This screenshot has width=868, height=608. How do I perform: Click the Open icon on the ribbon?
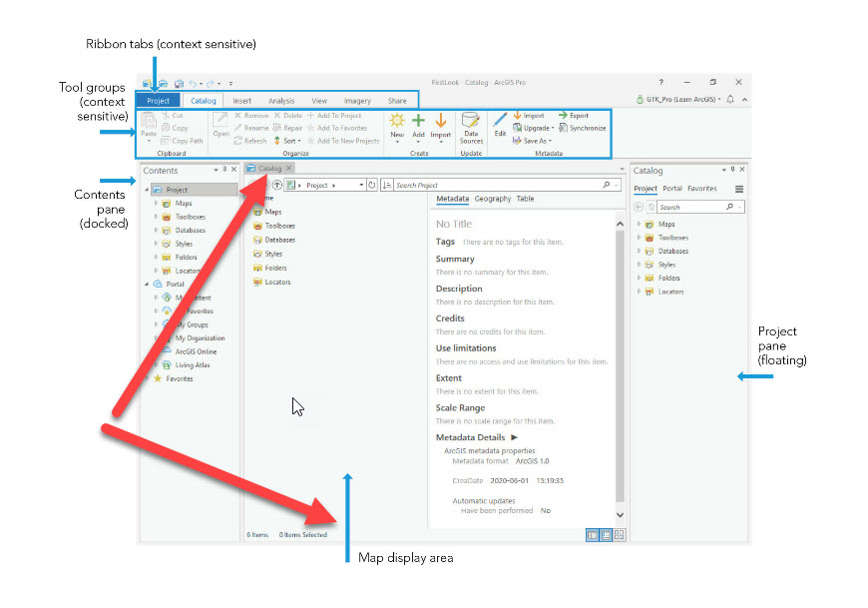(x=220, y=120)
